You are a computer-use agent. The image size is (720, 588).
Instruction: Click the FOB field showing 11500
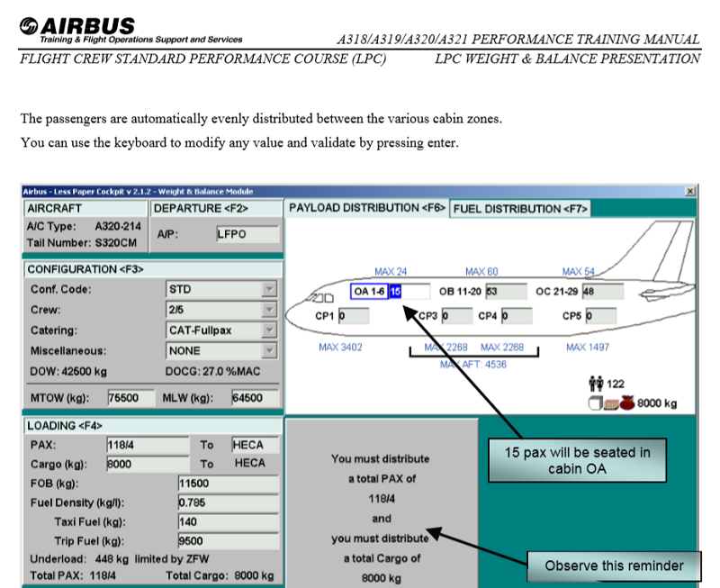(x=229, y=484)
